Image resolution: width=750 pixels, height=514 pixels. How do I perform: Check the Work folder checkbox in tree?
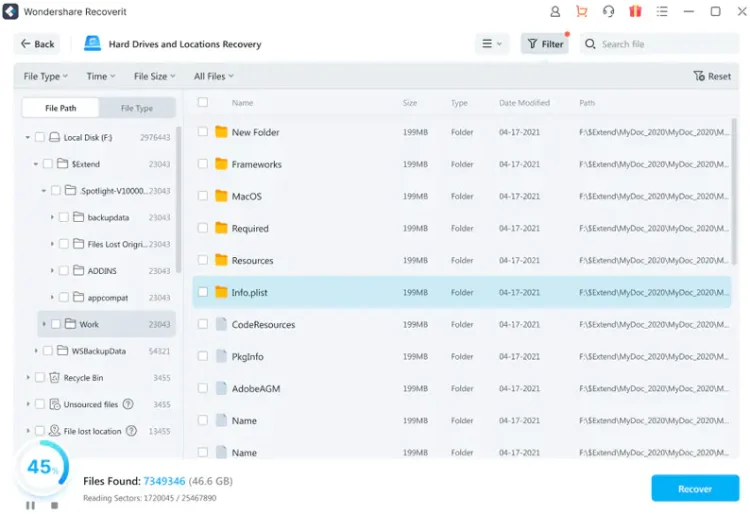point(56,324)
